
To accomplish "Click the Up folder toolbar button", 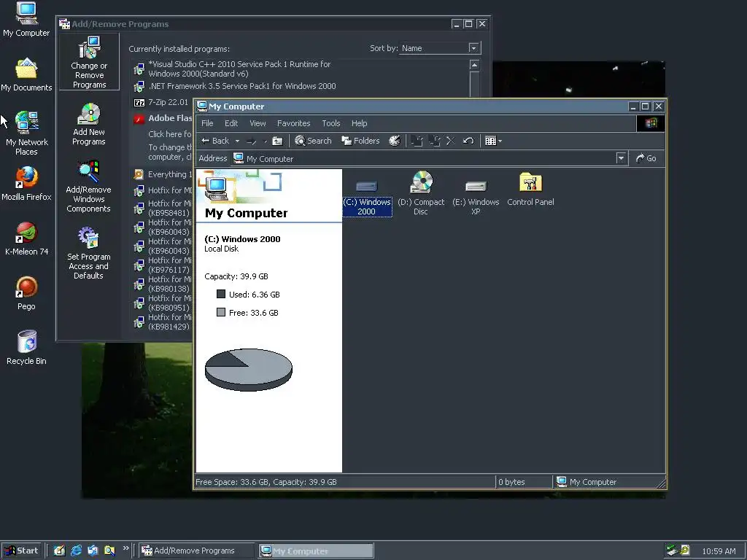I will tap(277, 141).
